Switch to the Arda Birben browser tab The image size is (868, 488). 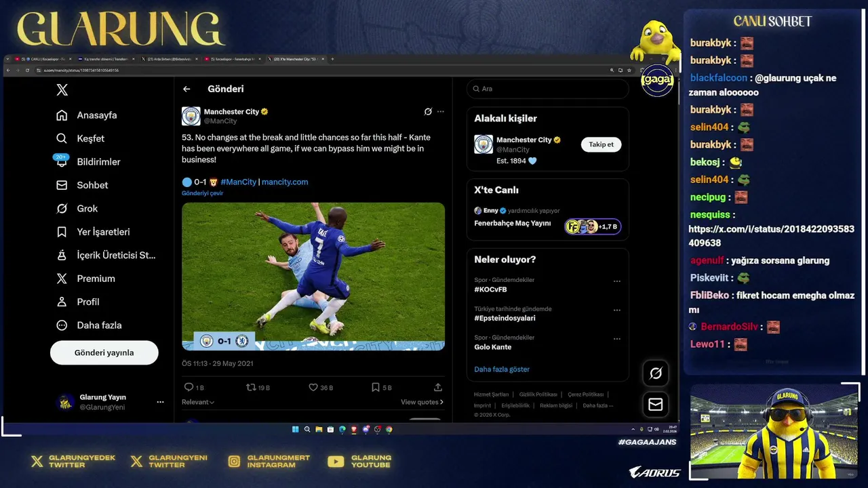click(x=169, y=59)
